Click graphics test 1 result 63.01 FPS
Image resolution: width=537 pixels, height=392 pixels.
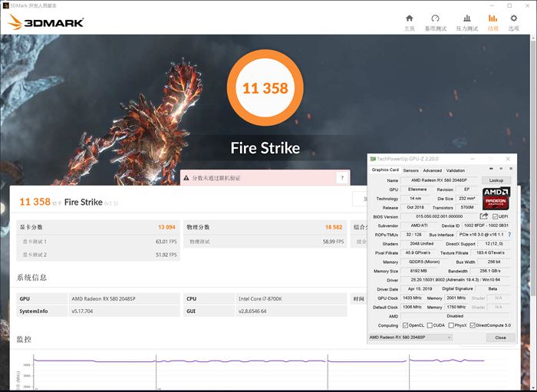(x=166, y=242)
